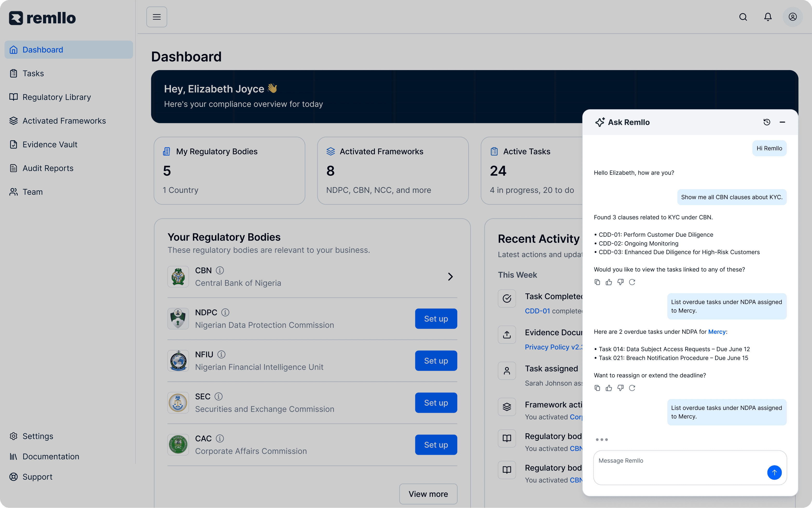Viewport: 812px width, 508px height.
Task: Click the SEC logo thumbnail
Action: (x=178, y=403)
